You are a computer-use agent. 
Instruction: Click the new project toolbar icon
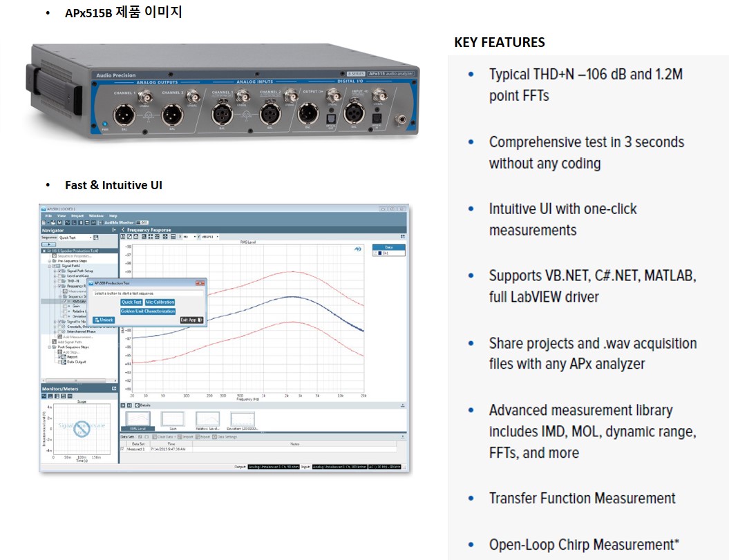tap(44, 223)
